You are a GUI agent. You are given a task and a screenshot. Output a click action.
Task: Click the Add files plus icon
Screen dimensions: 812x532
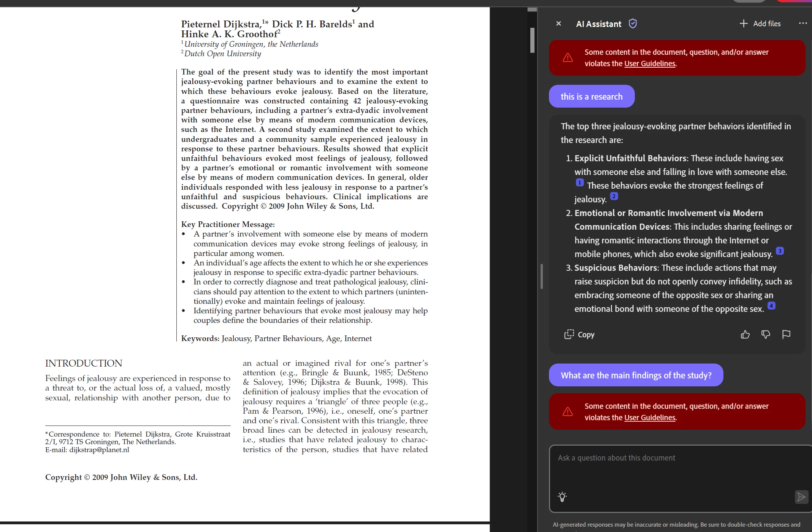click(743, 24)
